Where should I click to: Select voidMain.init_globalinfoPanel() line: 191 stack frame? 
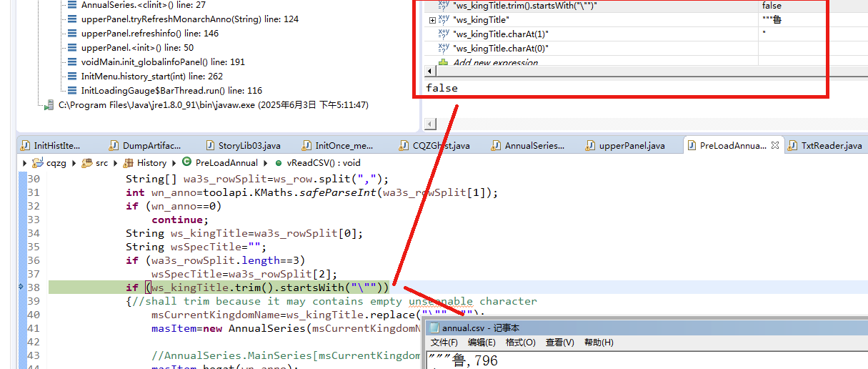point(163,62)
